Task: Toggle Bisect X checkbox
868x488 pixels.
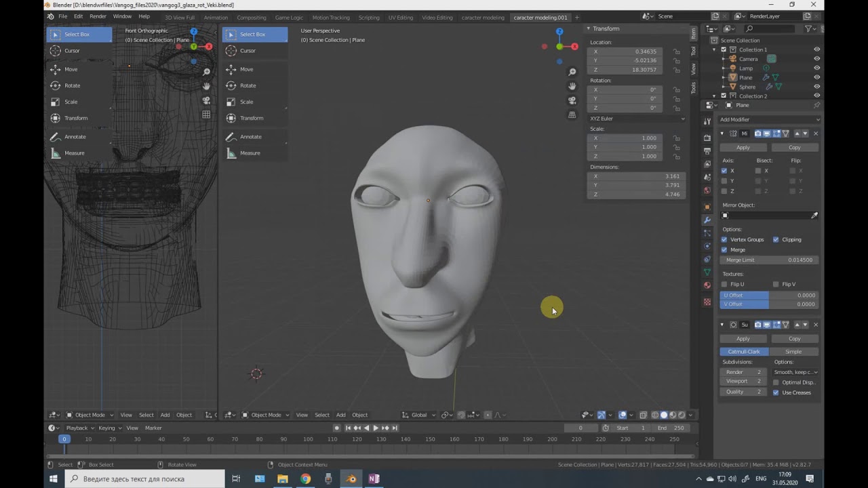Action: [758, 171]
